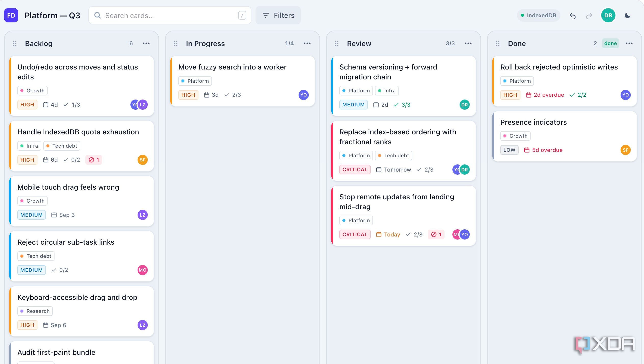The height and width of the screenshot is (364, 644).
Task: Open Backlog column options menu
Action: click(146, 44)
